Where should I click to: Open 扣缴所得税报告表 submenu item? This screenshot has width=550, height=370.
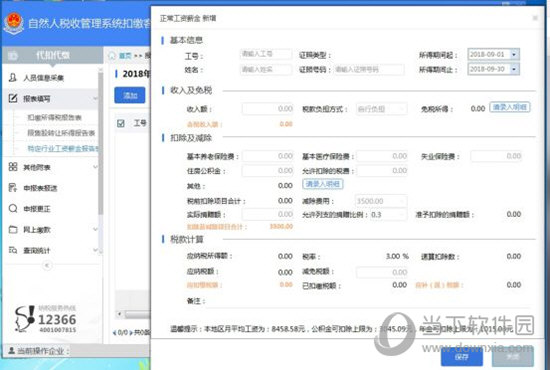click(x=54, y=117)
